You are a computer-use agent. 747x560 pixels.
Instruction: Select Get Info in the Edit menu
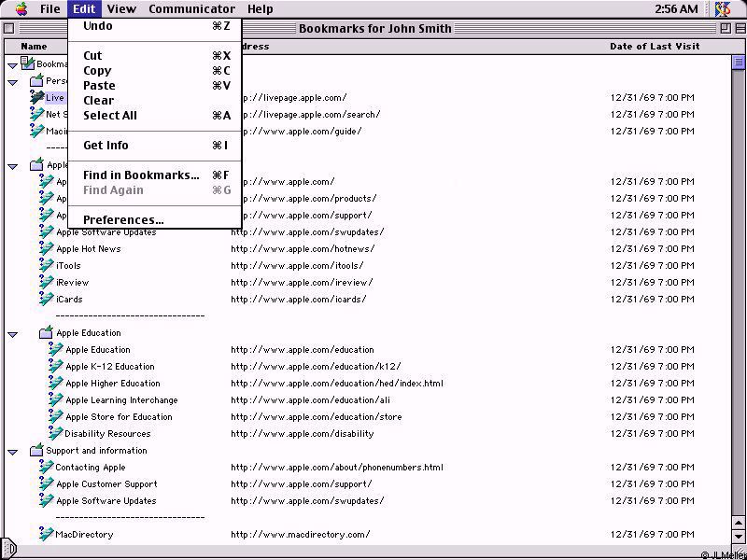pos(106,146)
